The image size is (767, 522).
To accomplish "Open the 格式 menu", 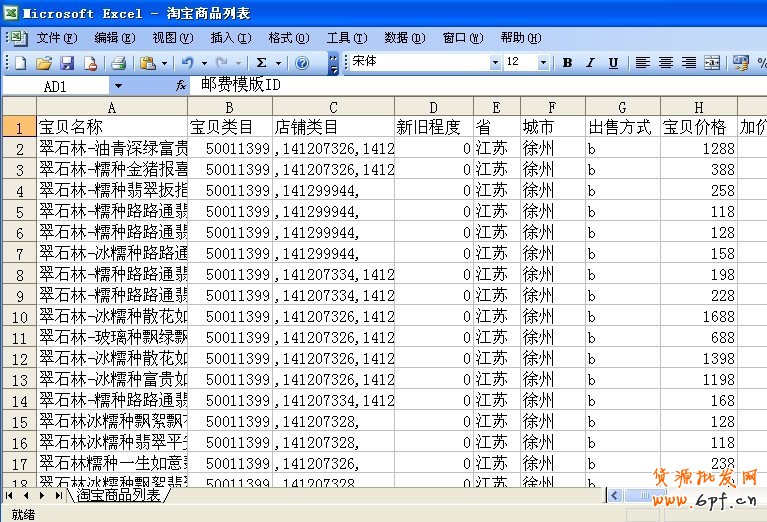I will pyautogui.click(x=286, y=38).
